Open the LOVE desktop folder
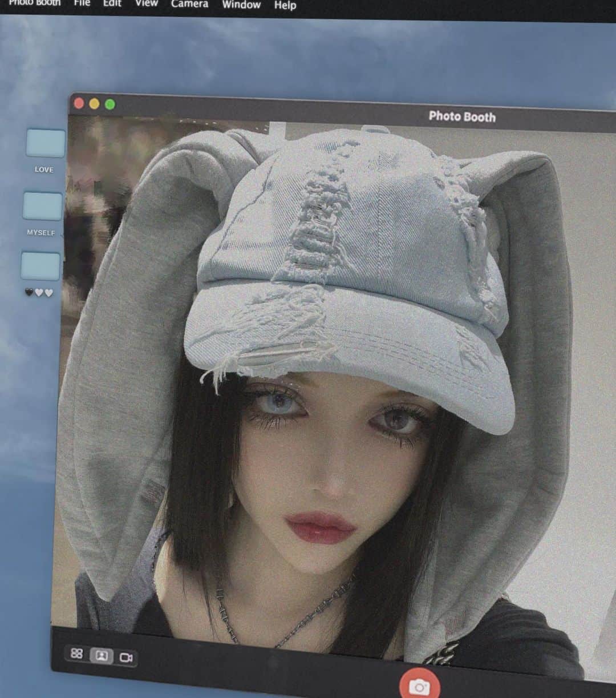This screenshot has width=616, height=698. click(45, 144)
